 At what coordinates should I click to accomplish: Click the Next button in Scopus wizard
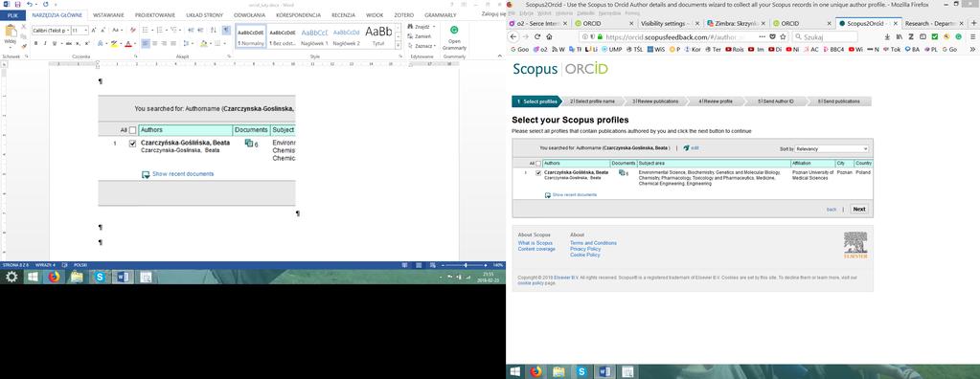859,210
